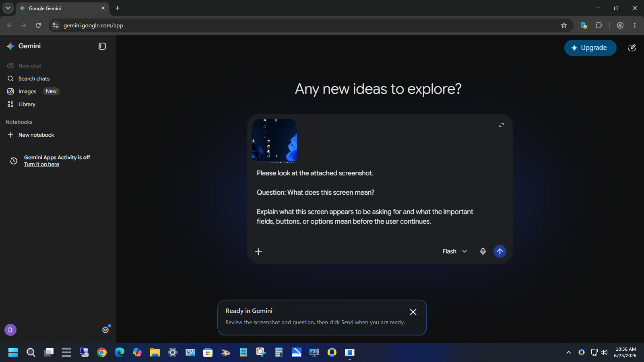This screenshot has width=644, height=362.
Task: Open File Explorer from taskbar
Action: (155, 353)
